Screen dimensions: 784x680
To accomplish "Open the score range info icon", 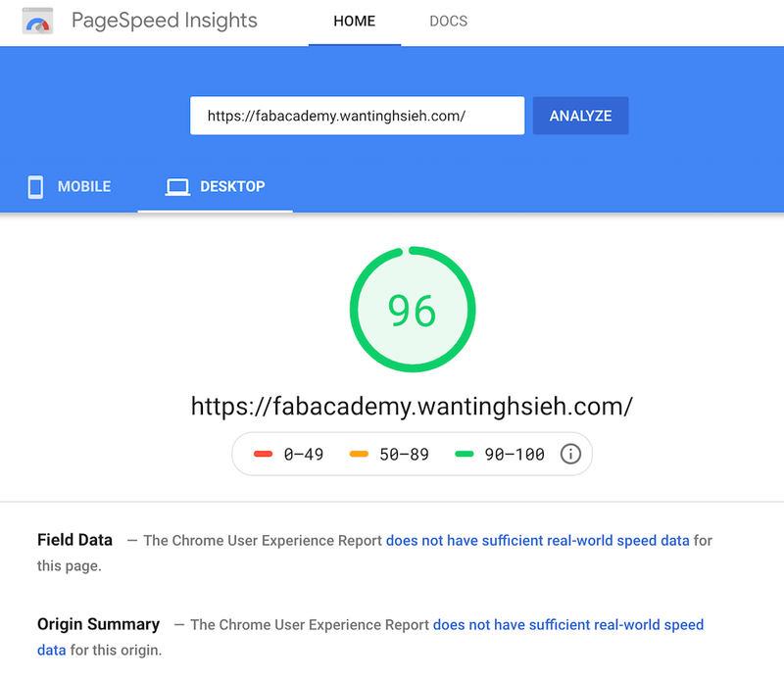I will point(570,454).
